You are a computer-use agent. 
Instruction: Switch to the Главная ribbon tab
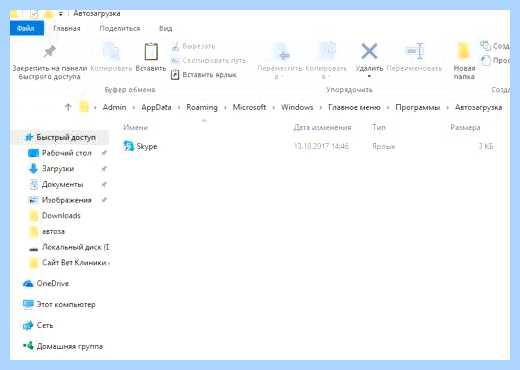coord(67,29)
